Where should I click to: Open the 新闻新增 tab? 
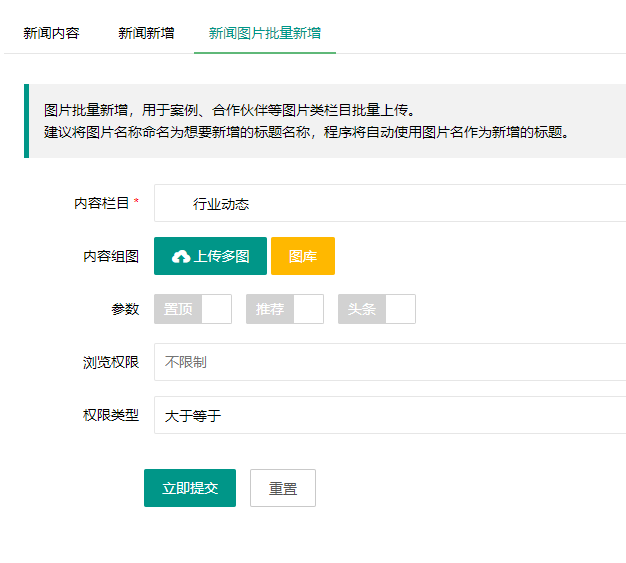[146, 33]
